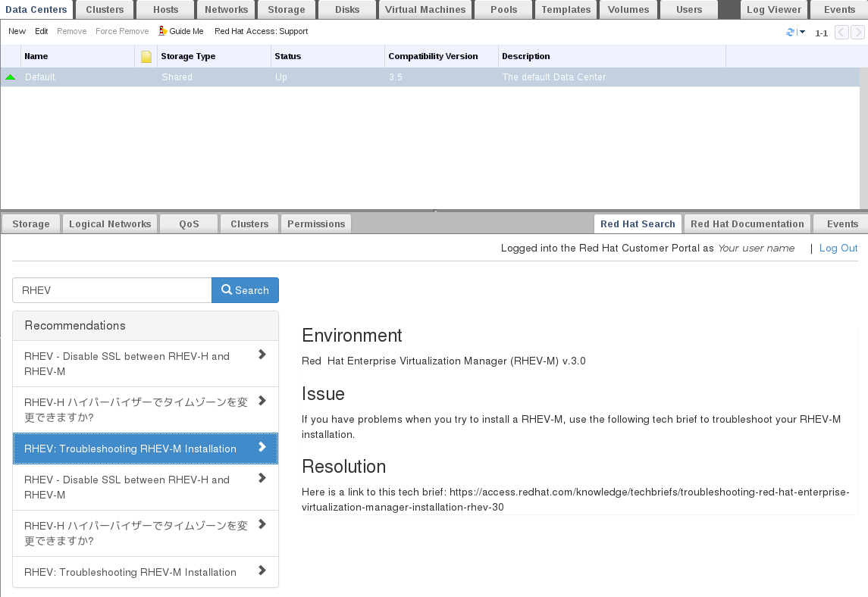The image size is (868, 597).
Task: Open the Logical Networks sub-tab
Action: tap(110, 223)
